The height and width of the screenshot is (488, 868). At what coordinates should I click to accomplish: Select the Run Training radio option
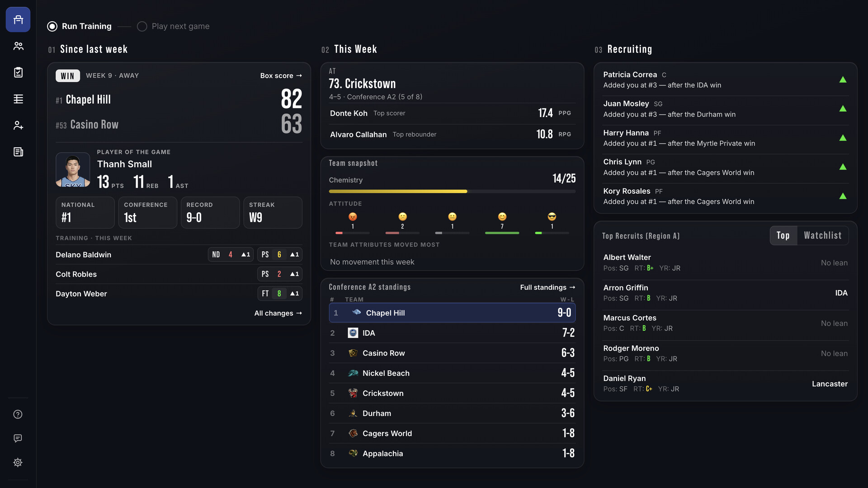79,26
